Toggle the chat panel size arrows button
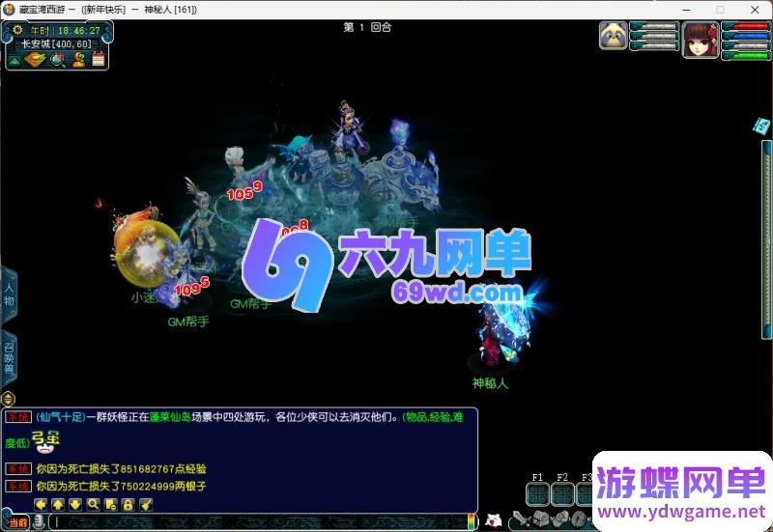Viewport: 773px width, 532px height. 9,398
